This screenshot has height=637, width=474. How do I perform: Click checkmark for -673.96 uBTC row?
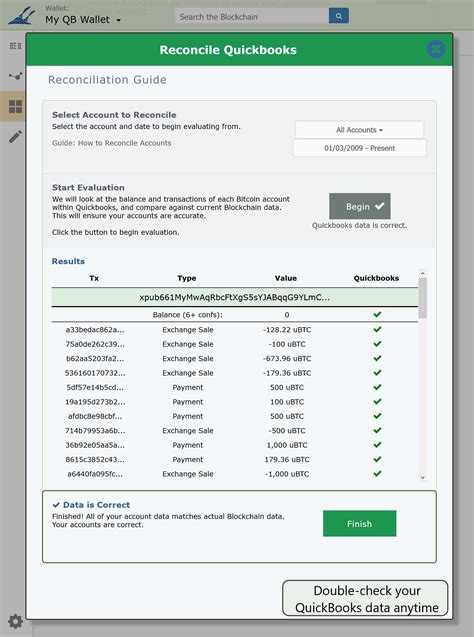click(377, 358)
